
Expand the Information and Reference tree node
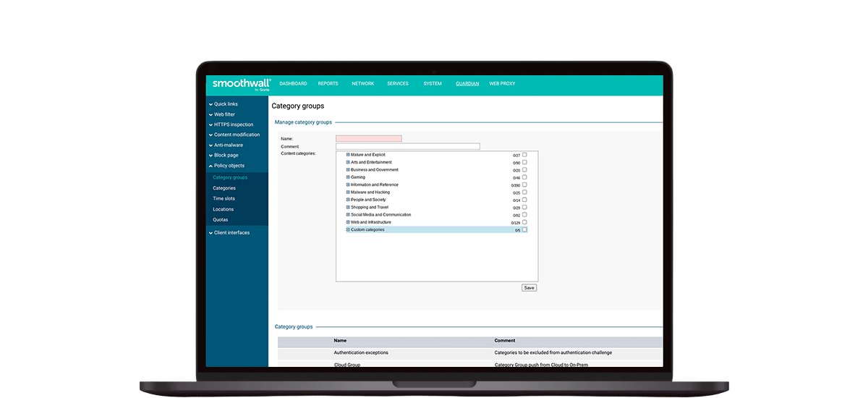348,185
